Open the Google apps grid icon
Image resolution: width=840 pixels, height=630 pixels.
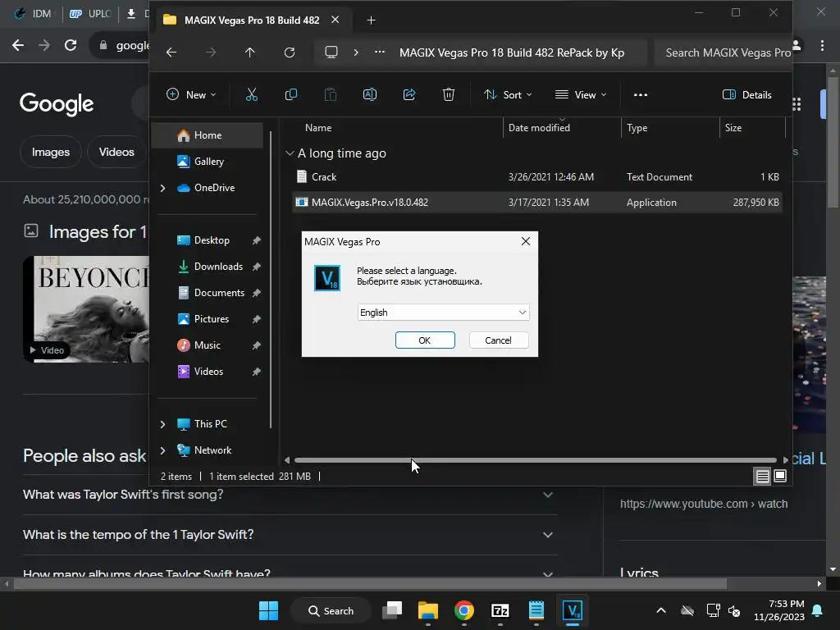click(x=797, y=104)
